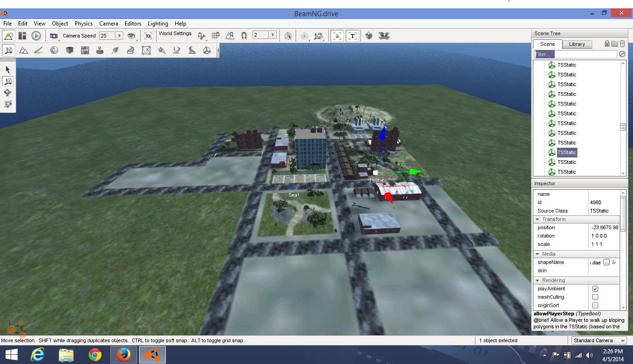Choose the Scale selection tool

coord(8,104)
